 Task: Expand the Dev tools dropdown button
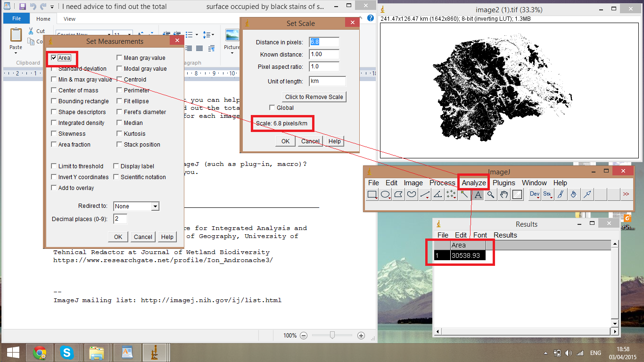pos(535,194)
